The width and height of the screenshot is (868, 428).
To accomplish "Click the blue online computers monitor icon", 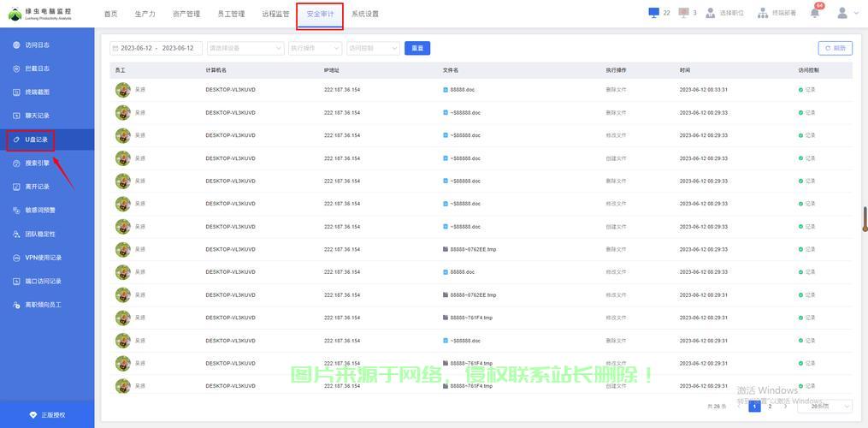I will coord(654,13).
